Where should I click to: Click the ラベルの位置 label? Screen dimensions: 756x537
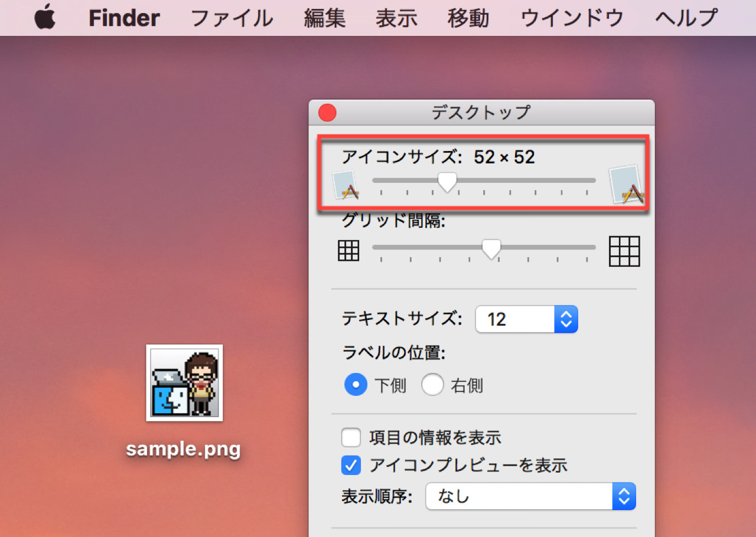pos(393,353)
